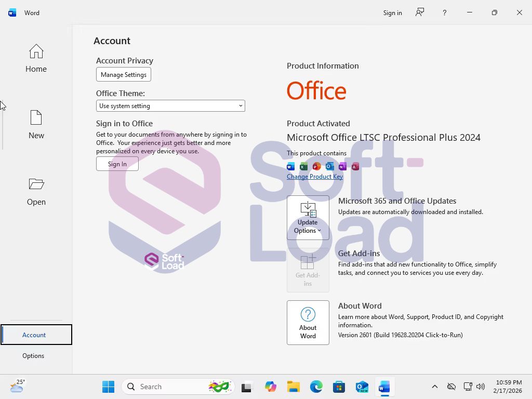Click the Word product icon under This product contains
The height and width of the screenshot is (399, 532).
291,166
